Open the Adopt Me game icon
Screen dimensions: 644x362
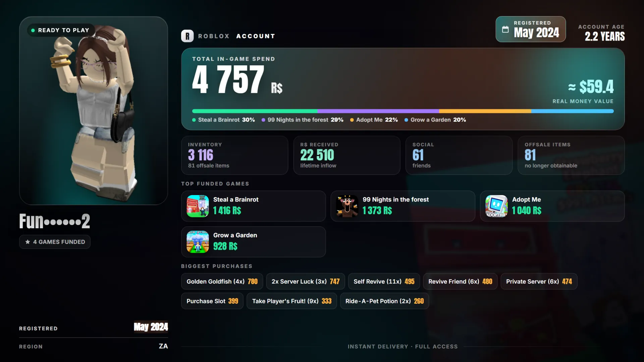(496, 206)
